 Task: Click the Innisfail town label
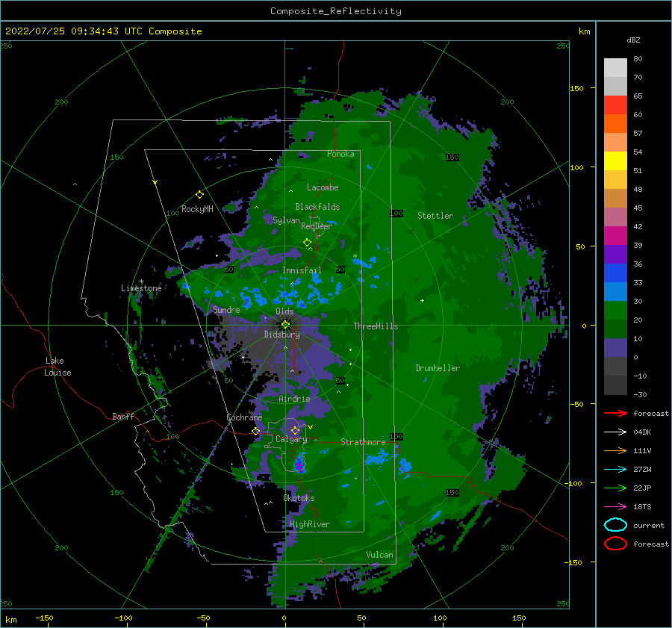[302, 270]
